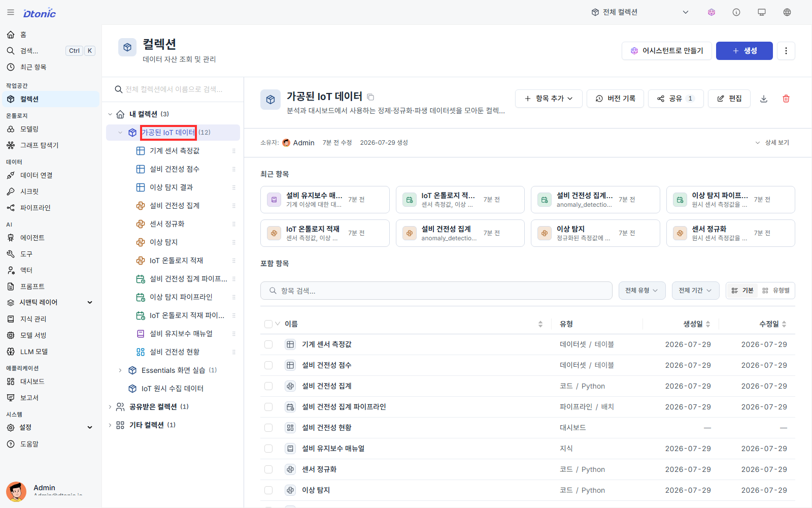Open the 전체 컬렉션 dropdown in top bar

(x=640, y=12)
